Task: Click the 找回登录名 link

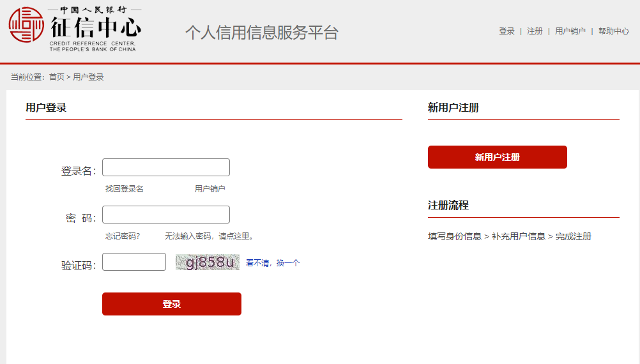Action: [124, 189]
